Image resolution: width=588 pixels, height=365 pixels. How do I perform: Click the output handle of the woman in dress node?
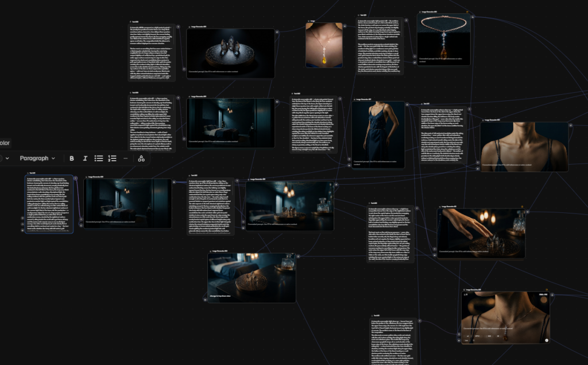tap(407, 104)
